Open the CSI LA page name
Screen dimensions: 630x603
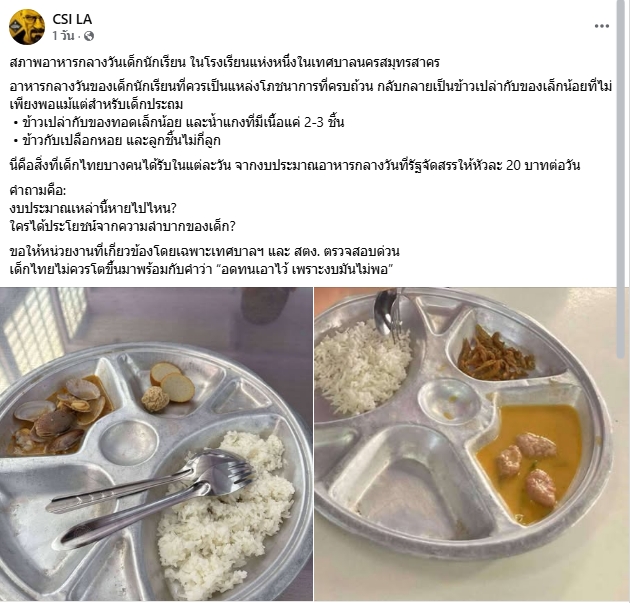click(x=72, y=19)
